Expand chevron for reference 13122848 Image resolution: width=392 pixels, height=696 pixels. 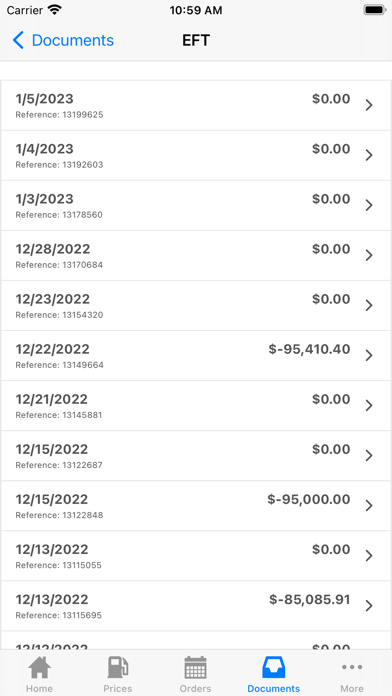[368, 506]
